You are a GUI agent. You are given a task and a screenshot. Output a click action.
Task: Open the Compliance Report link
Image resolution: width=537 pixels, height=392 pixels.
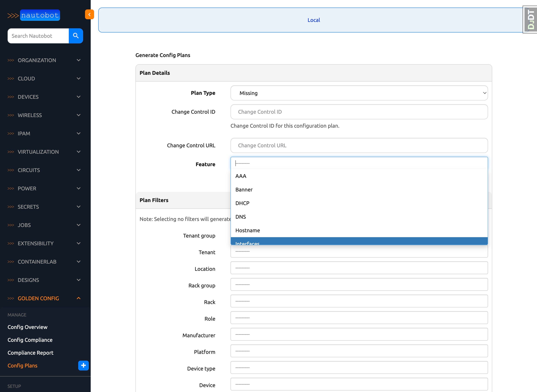point(30,353)
